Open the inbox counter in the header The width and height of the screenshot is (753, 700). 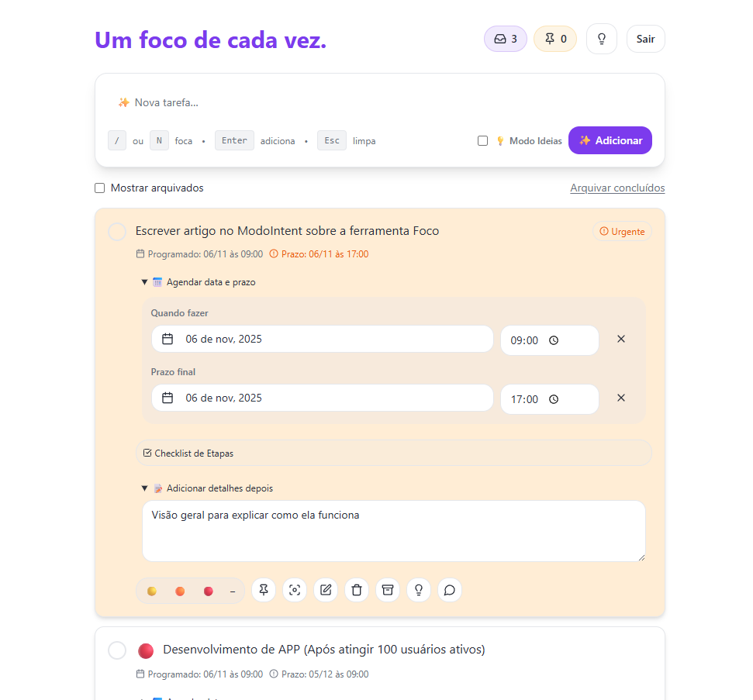[505, 38]
